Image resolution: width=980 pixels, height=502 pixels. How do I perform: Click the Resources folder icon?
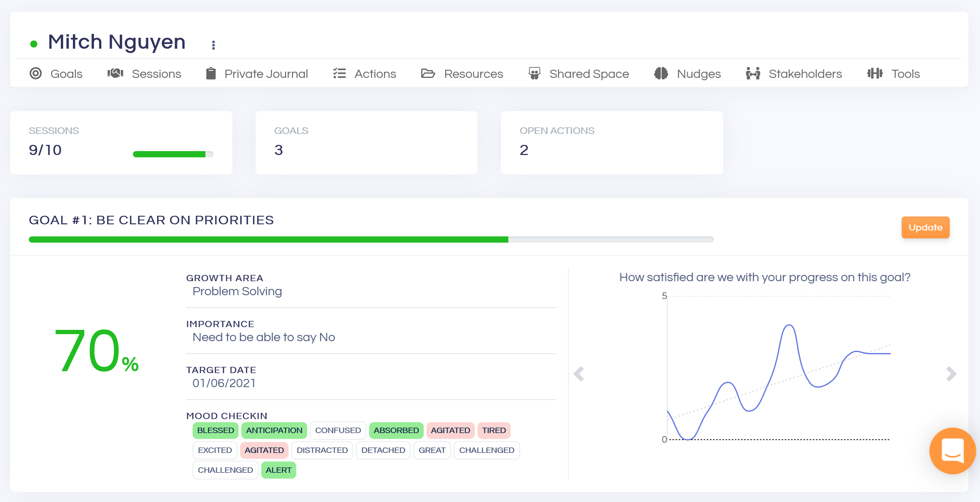tap(428, 73)
